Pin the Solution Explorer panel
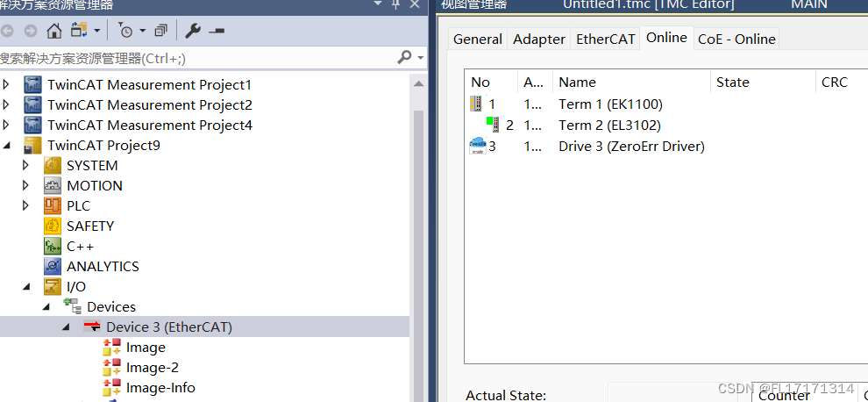868x402 pixels. point(395,4)
